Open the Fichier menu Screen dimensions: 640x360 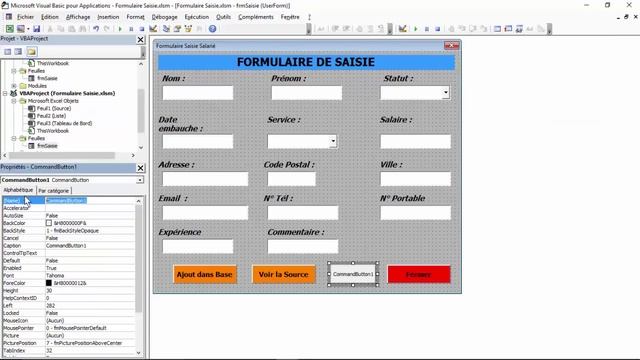(25, 17)
